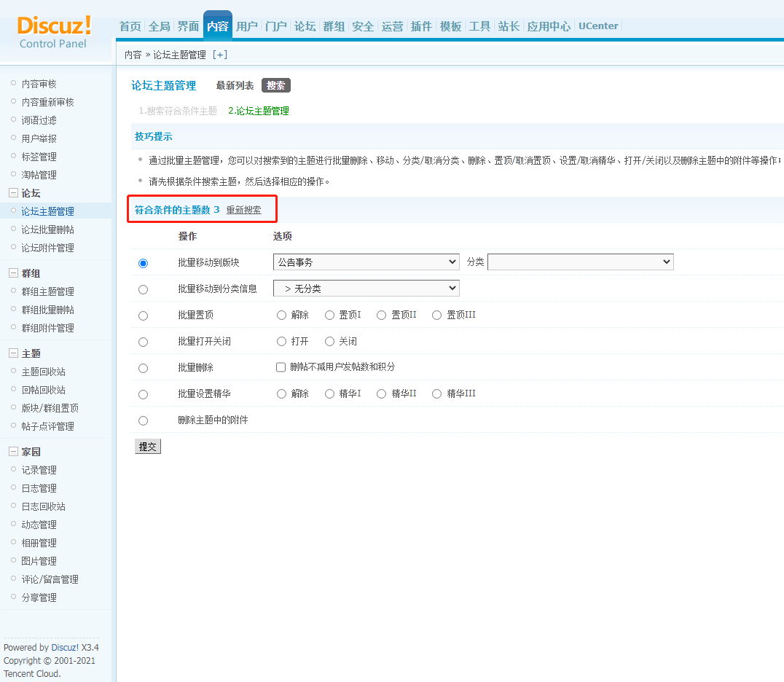
Task: Open the 用户 top menu
Action: (247, 26)
